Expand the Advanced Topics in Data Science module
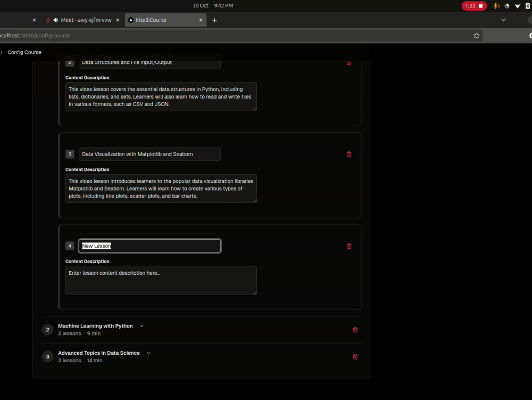Image resolution: width=532 pixels, height=400 pixels. coord(148,353)
